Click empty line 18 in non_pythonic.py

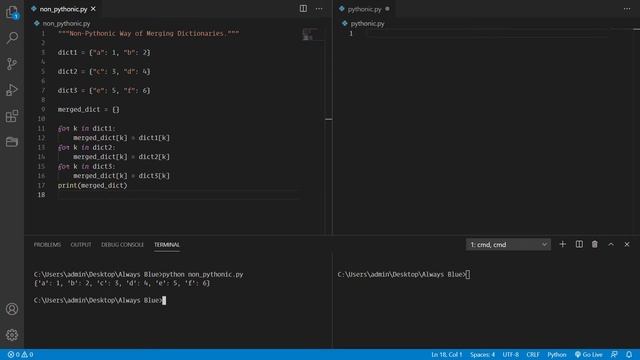178,195
